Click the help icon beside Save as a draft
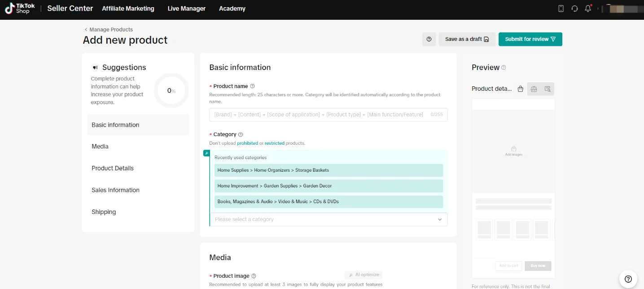The width and height of the screenshot is (644, 289). [x=429, y=39]
